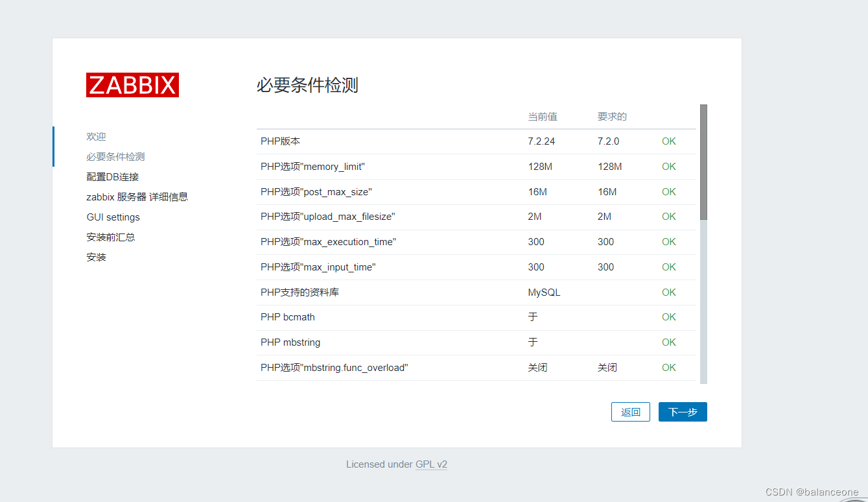Screen dimensions: 868x502
Task: Click current value 128M for memory_limit
Action: pos(540,167)
